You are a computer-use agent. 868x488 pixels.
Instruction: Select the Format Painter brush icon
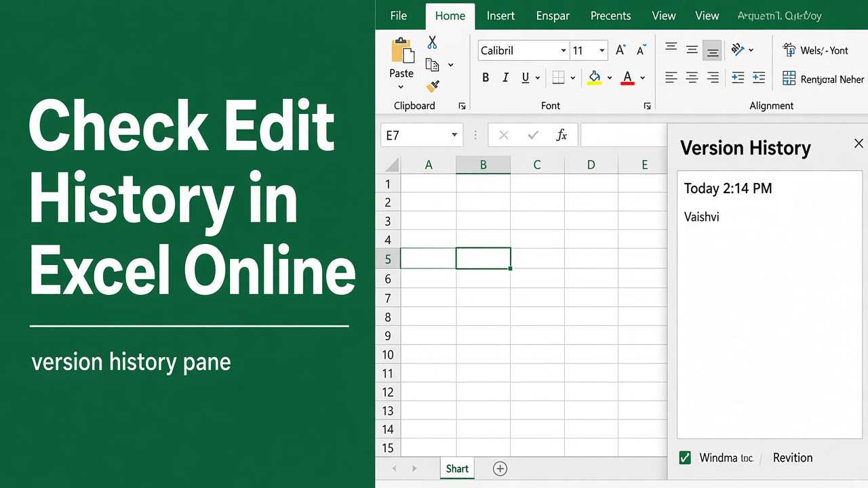(433, 86)
